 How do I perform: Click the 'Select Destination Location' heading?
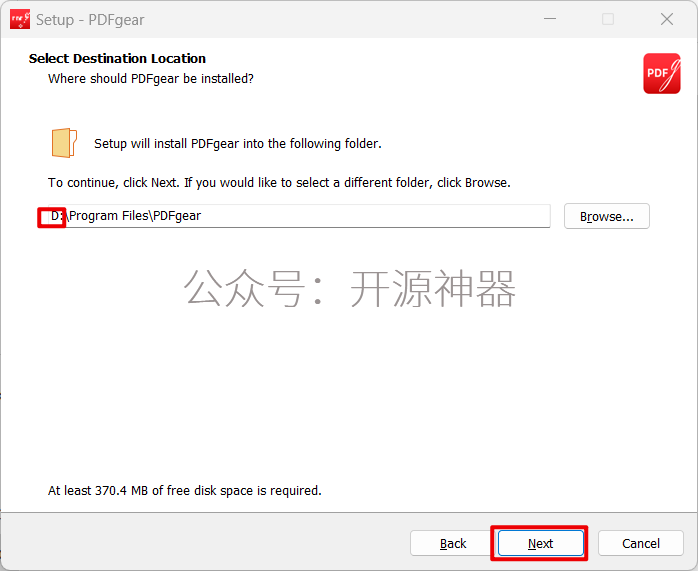coord(117,58)
